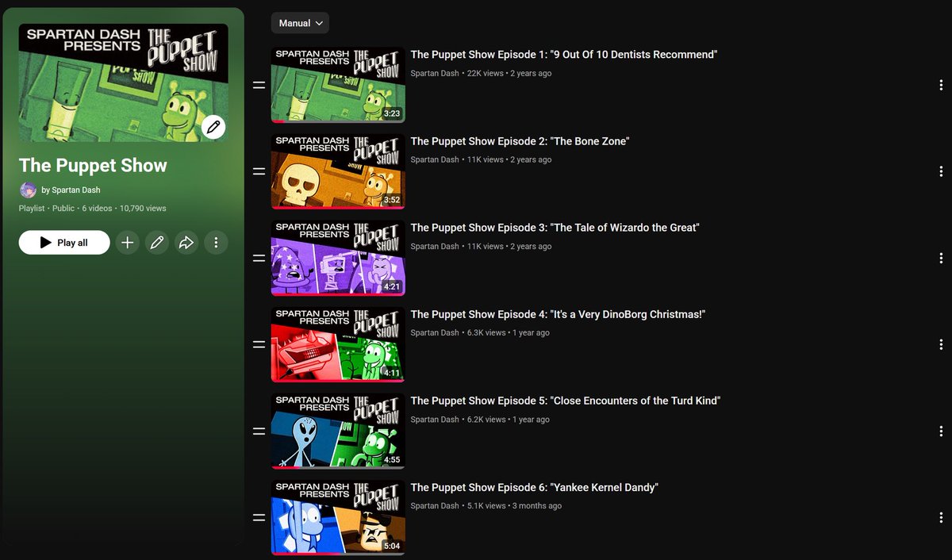Grab the drag handle for Episode 5
This screenshot has height=560, width=952.
click(x=259, y=431)
